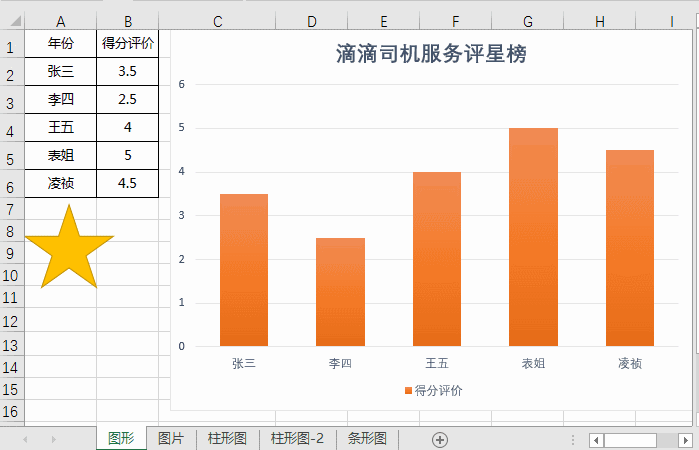699x450 pixels.
Task: Click the value axis label 0
Action: [181, 346]
